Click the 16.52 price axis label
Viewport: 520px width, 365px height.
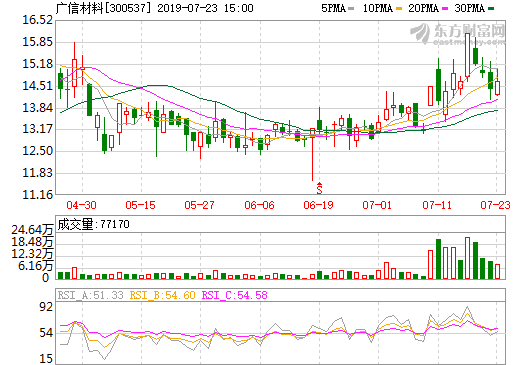(37, 20)
